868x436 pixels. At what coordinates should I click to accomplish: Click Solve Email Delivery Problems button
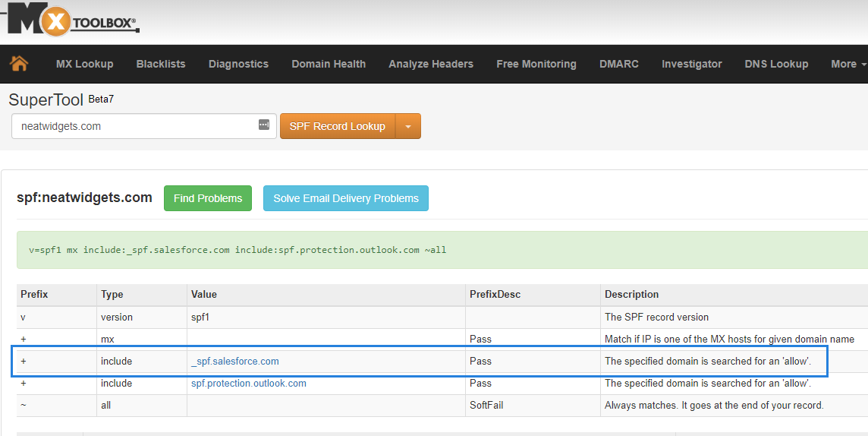point(346,198)
